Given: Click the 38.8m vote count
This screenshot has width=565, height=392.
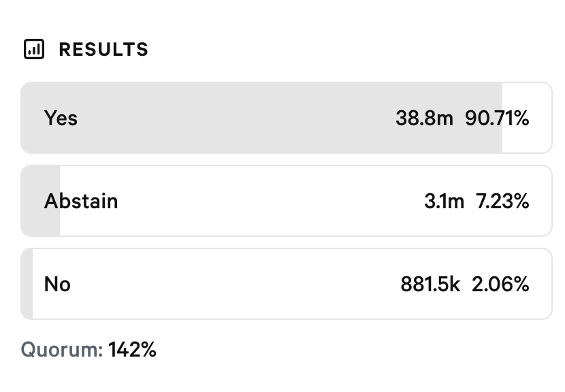Looking at the screenshot, I should pos(424,118).
